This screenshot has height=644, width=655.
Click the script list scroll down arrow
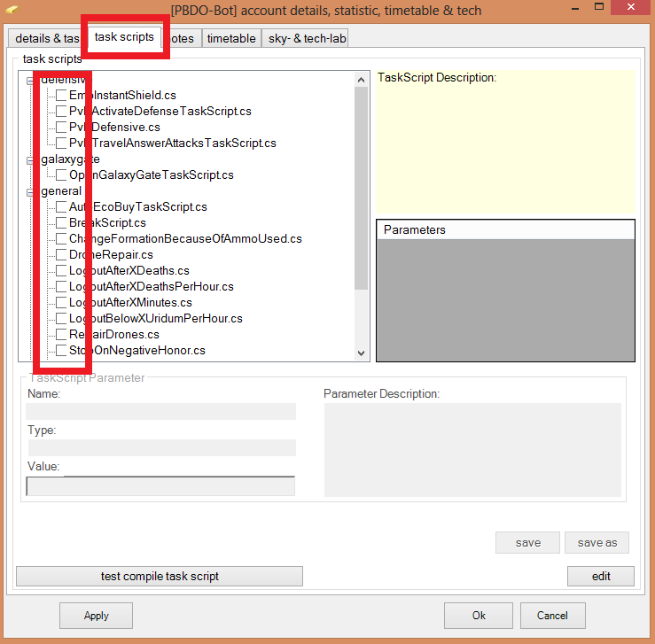tap(361, 353)
